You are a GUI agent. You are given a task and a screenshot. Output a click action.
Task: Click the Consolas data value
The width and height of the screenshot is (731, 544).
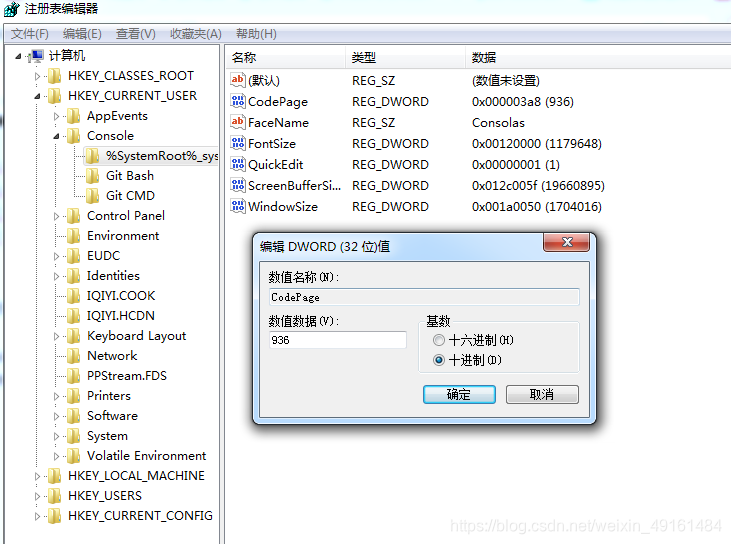[x=498, y=123]
